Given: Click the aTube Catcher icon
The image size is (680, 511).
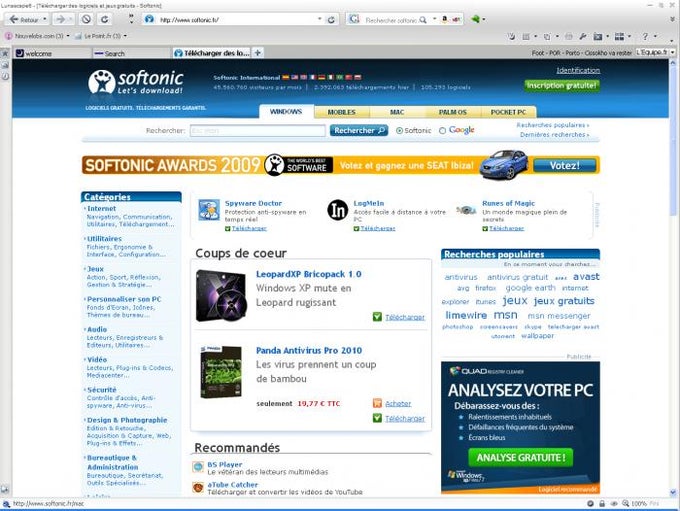Looking at the screenshot, I should (x=198, y=488).
